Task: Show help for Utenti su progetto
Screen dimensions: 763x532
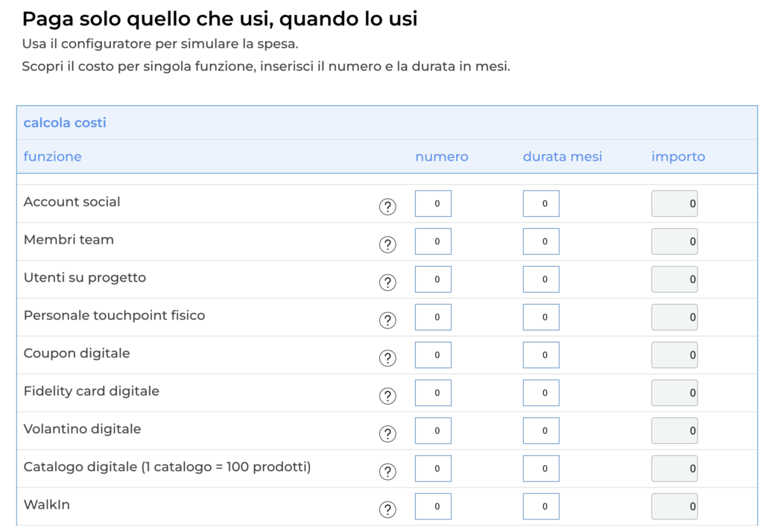Action: tap(387, 283)
